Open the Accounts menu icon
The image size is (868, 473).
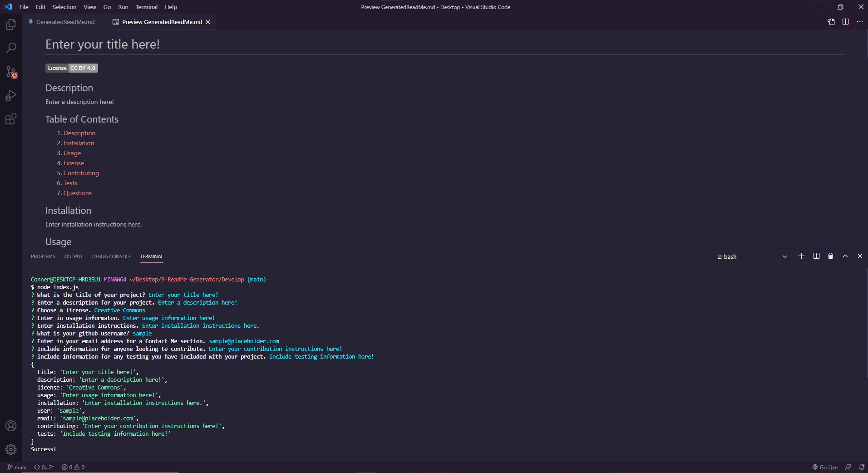click(x=11, y=426)
